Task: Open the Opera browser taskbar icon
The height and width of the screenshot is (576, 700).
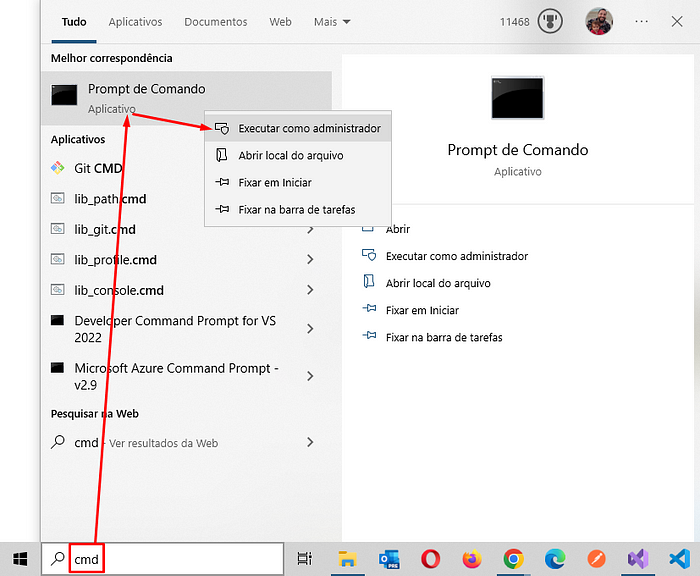Action: coord(430,559)
